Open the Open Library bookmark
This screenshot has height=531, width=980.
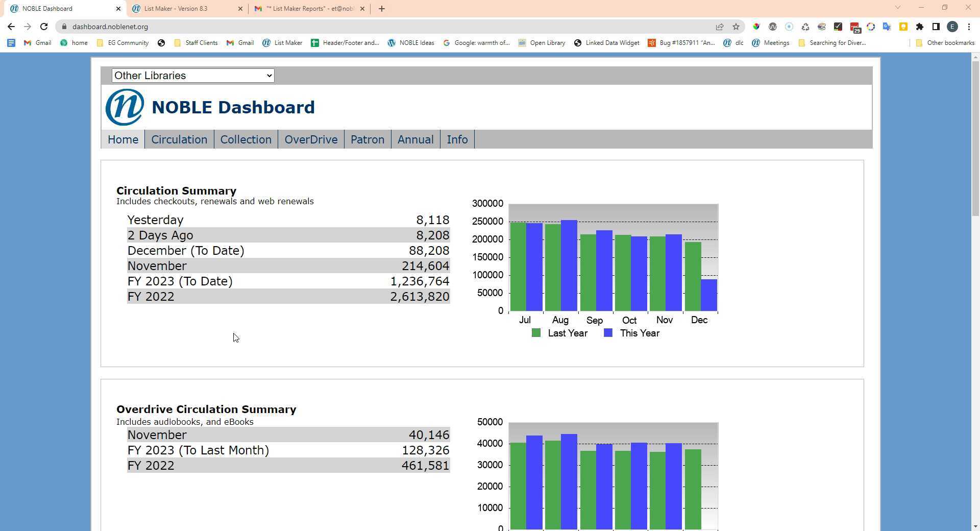click(542, 43)
